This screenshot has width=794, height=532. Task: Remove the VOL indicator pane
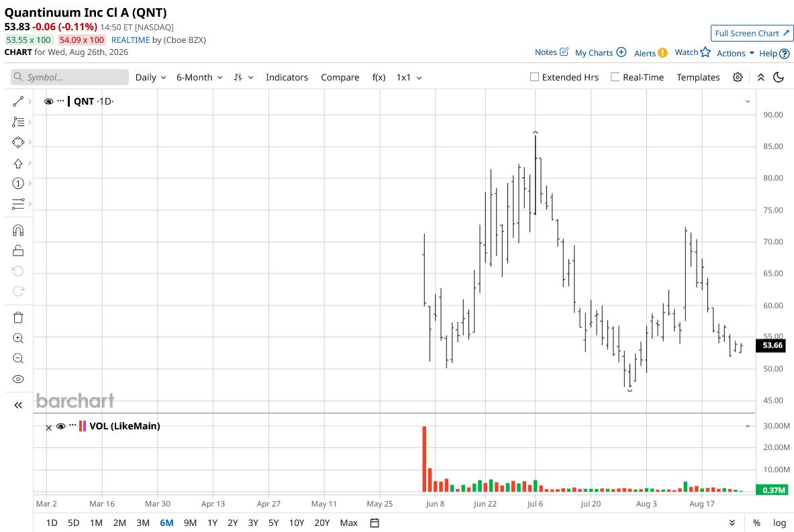pyautogui.click(x=48, y=428)
